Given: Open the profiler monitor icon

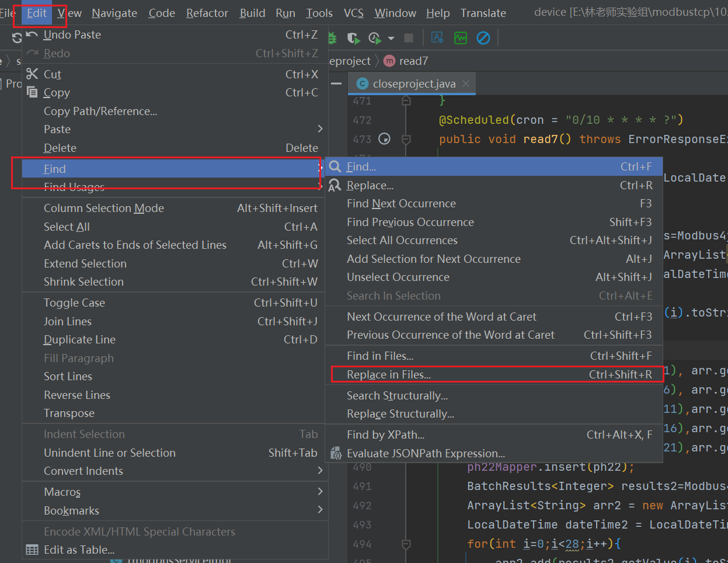Looking at the screenshot, I should (x=461, y=37).
